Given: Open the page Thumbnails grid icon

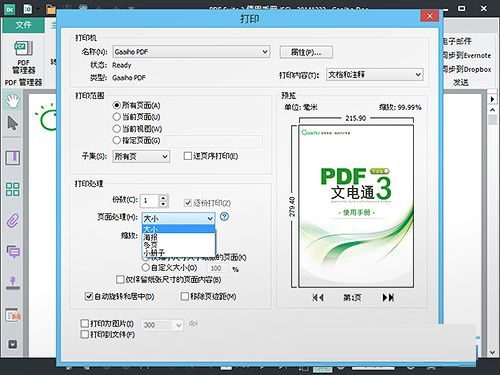Looking at the screenshot, I should coord(13,189).
